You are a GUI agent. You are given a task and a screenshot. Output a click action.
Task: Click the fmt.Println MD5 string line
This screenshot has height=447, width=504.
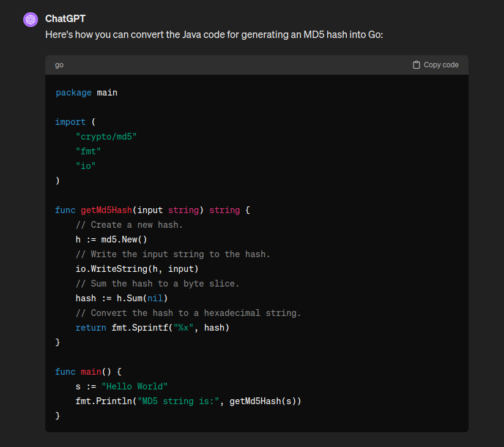pos(188,401)
